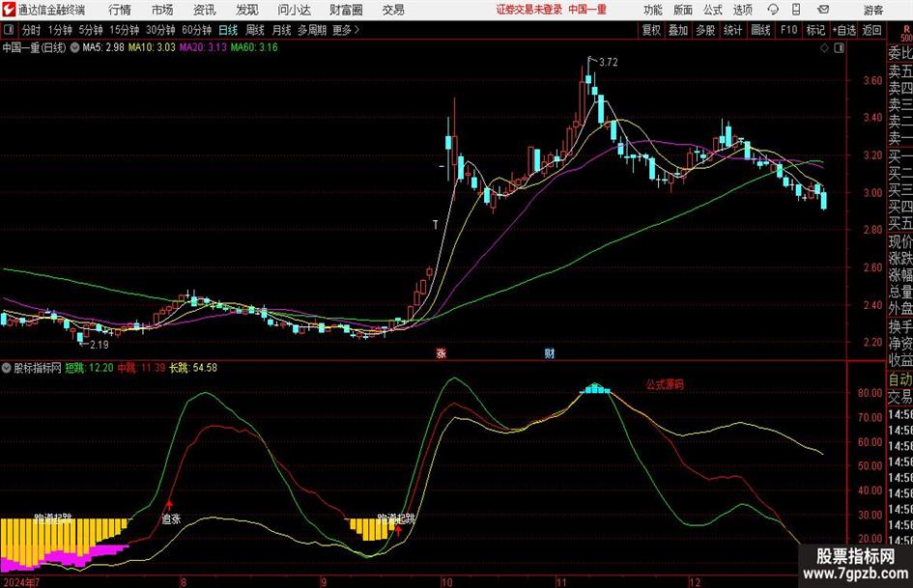The image size is (913, 588).
Task: Click the diamond icon above the chart
Action: click(824, 47)
